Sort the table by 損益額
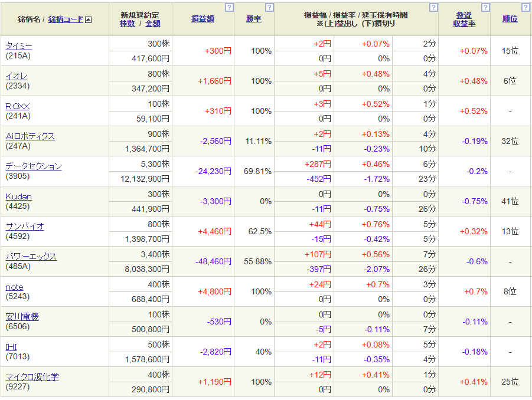Image resolution: width=532 pixels, height=400 pixels. coord(203,19)
